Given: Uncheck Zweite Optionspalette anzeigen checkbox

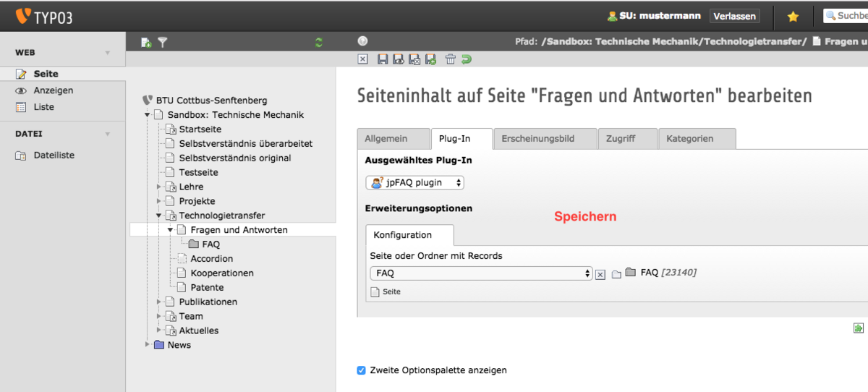Looking at the screenshot, I should [x=362, y=370].
